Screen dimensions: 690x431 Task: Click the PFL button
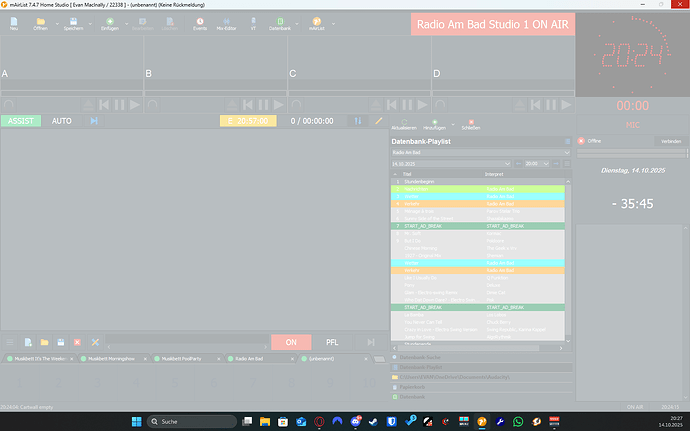(x=332, y=342)
